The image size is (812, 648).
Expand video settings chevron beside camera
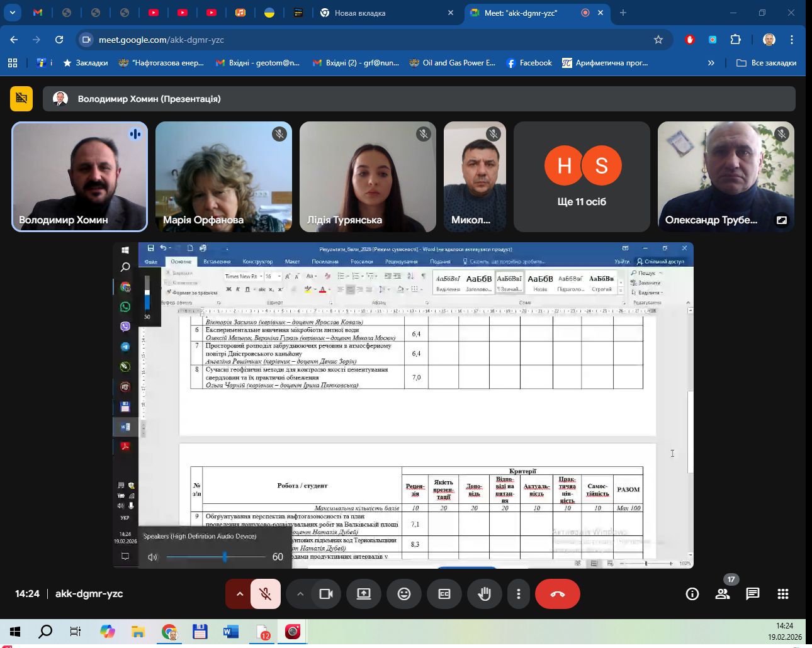point(300,594)
